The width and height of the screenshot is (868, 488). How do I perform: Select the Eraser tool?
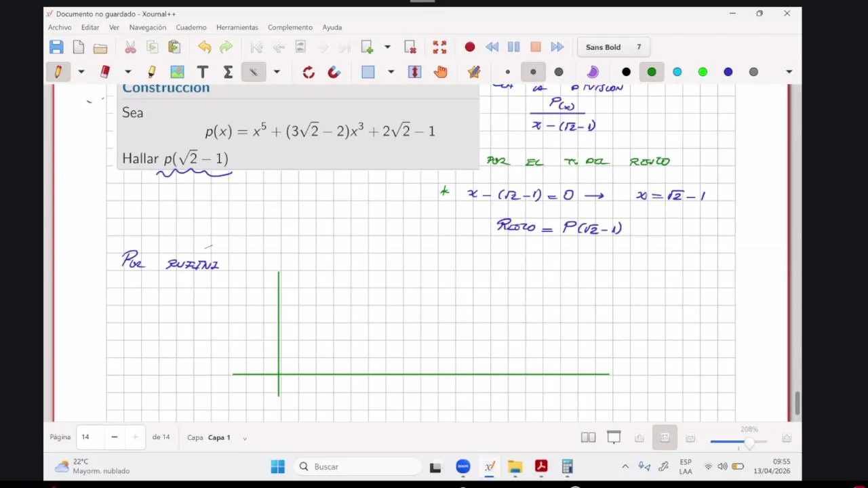[105, 72]
